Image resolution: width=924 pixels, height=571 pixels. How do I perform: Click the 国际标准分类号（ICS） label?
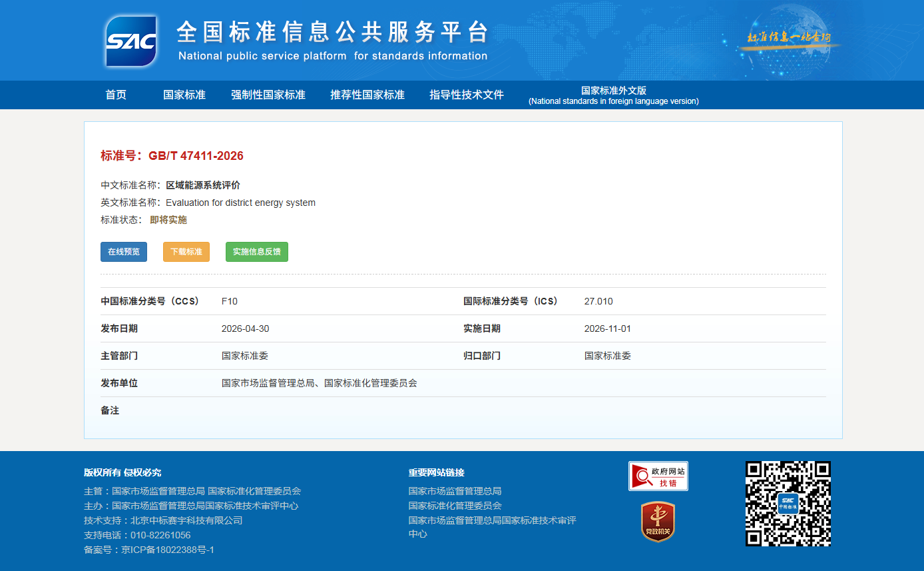tap(511, 301)
